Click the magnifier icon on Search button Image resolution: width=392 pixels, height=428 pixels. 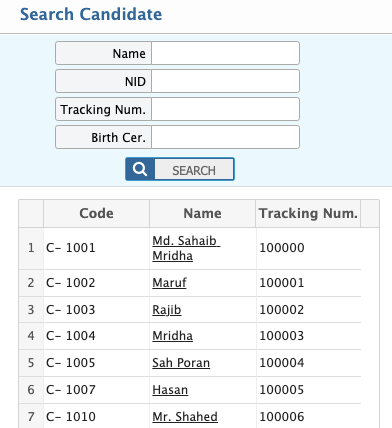pyautogui.click(x=140, y=169)
